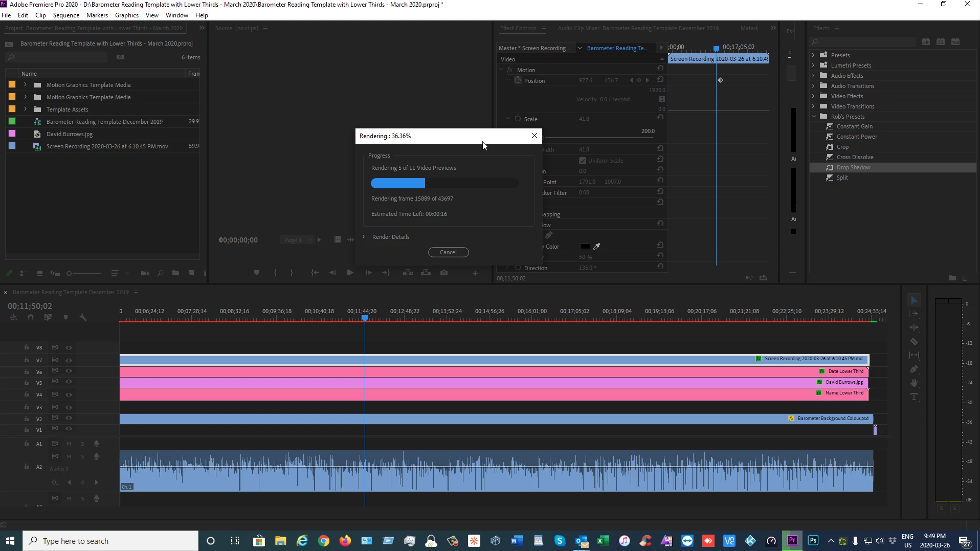Open the File menu
The width and height of the screenshot is (980, 551).
[x=6, y=15]
